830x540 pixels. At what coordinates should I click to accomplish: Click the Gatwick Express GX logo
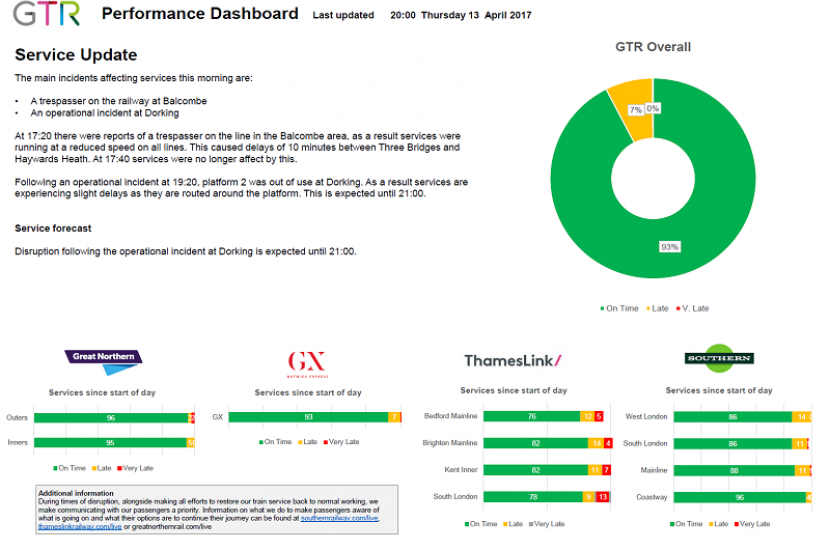[x=307, y=363]
